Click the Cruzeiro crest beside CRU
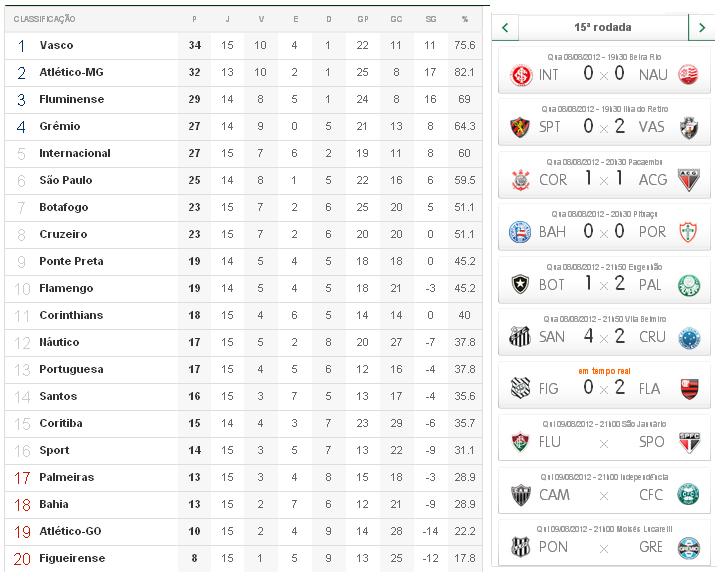 (687, 337)
